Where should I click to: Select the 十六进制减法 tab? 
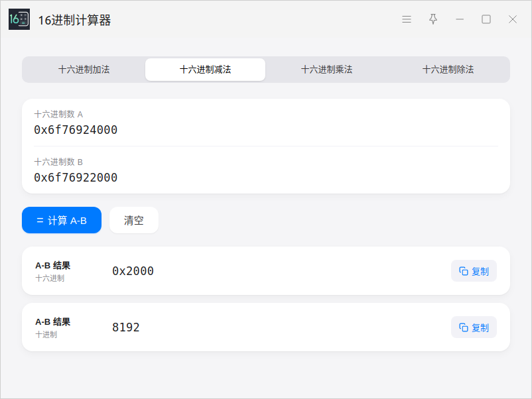pos(205,70)
